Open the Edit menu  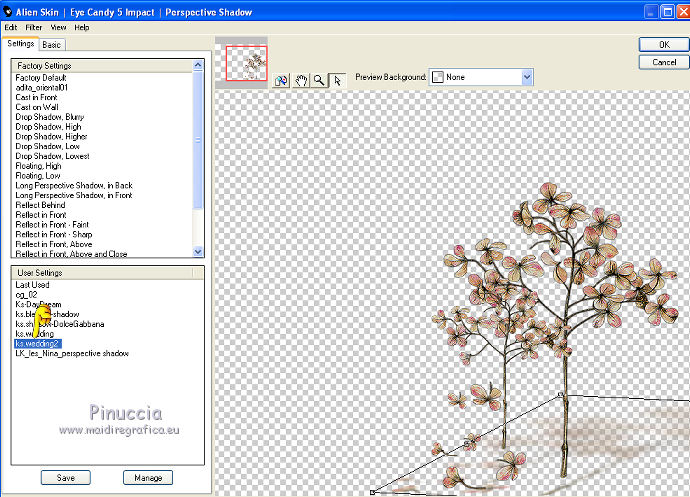click(x=11, y=27)
